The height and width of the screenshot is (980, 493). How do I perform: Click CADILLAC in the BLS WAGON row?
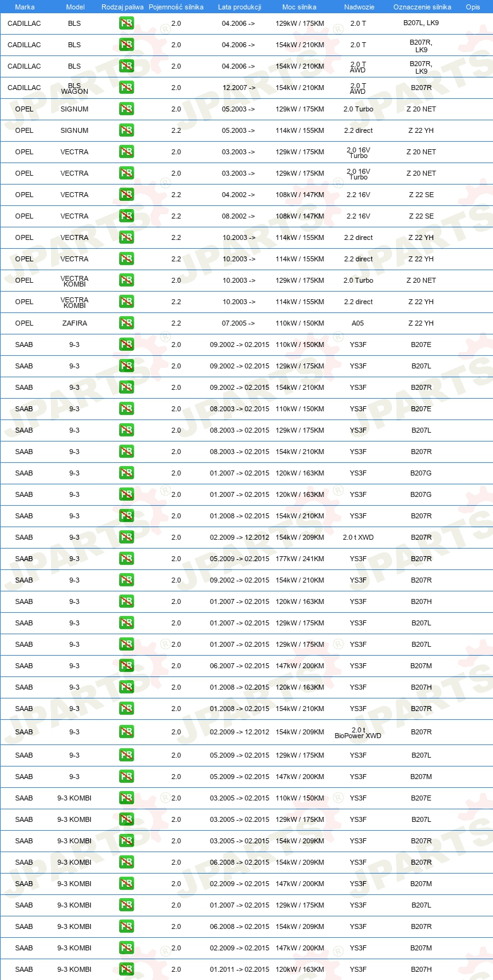click(24, 88)
